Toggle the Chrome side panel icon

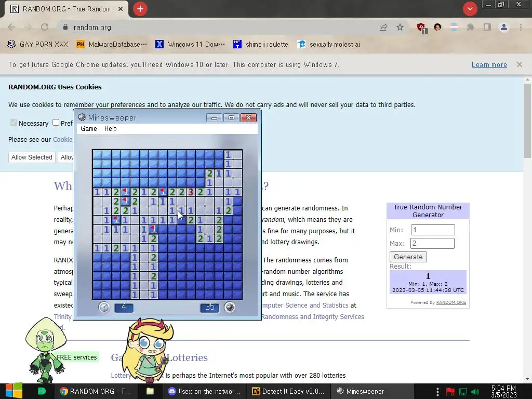click(x=487, y=27)
